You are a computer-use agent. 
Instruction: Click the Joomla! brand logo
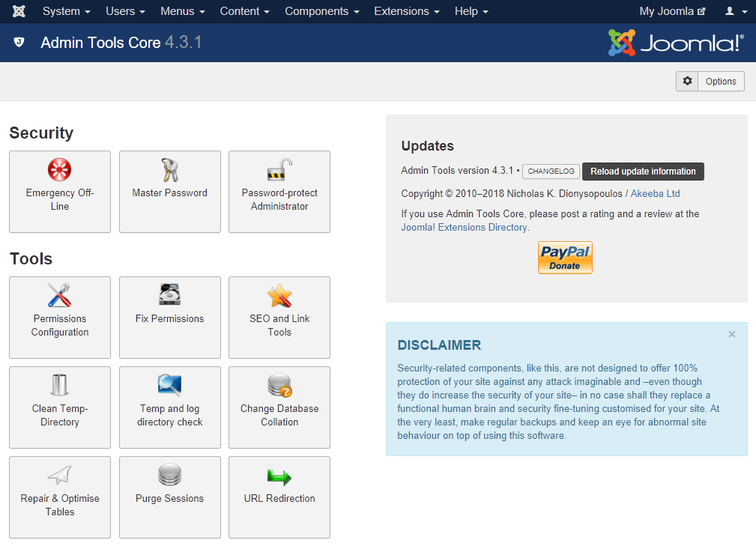click(x=676, y=43)
